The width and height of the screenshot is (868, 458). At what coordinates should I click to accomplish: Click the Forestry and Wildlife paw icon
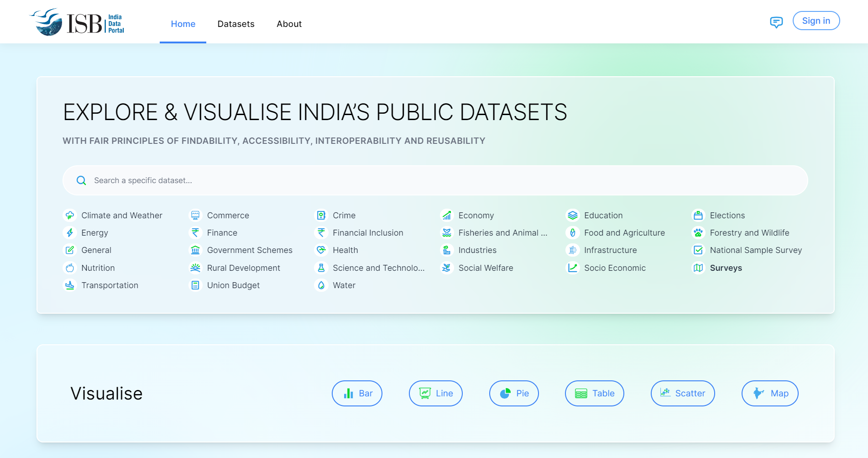click(x=698, y=232)
